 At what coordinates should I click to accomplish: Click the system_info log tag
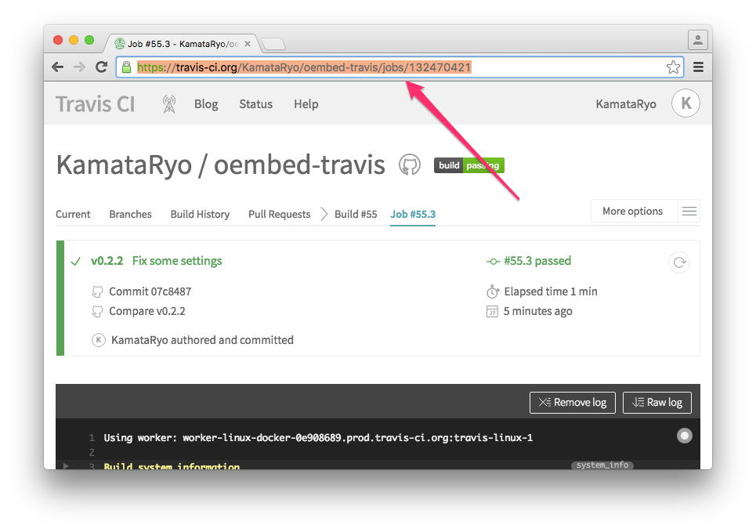coord(602,465)
